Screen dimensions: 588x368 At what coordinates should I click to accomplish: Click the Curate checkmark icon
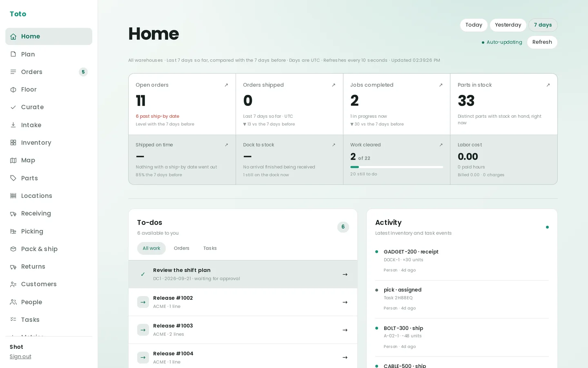point(13,107)
